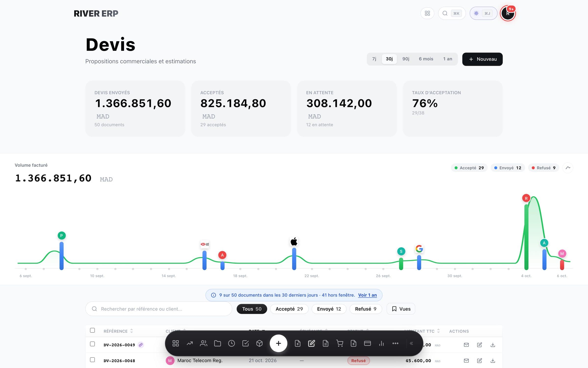This screenshot has height=368, width=588.
Task: Open the credit card payments icon in the dock
Action: tap(367, 343)
